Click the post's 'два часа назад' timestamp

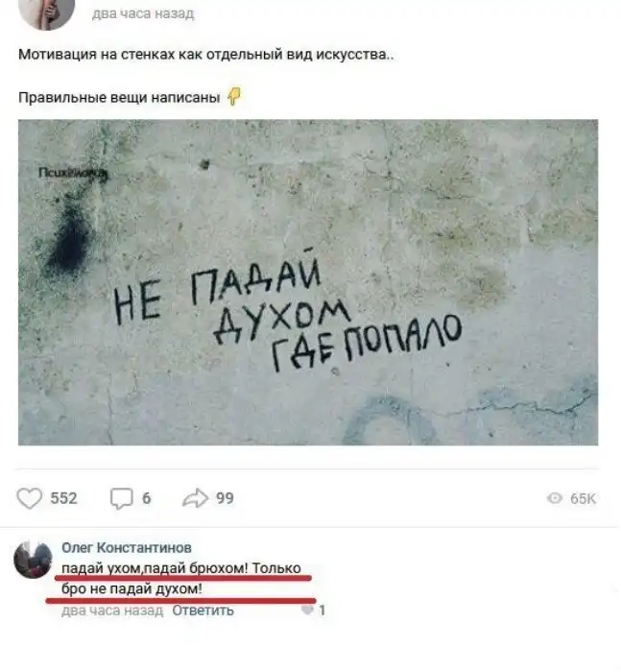pos(143,13)
